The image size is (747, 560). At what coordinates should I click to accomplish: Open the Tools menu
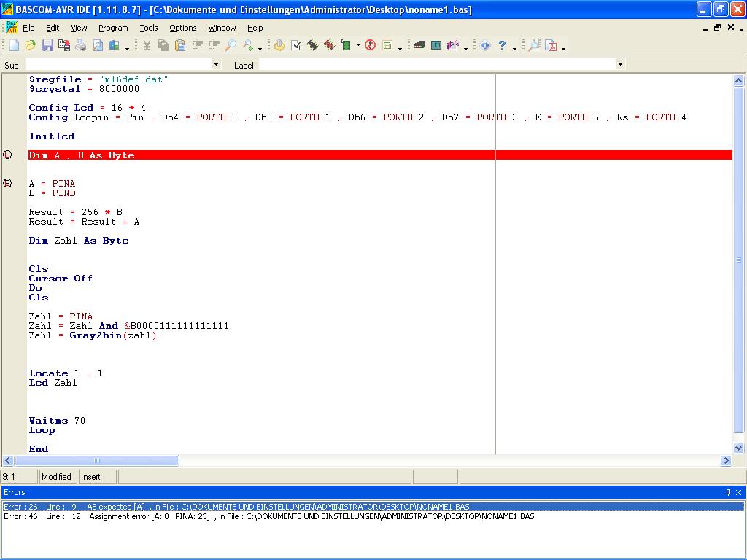point(149,28)
